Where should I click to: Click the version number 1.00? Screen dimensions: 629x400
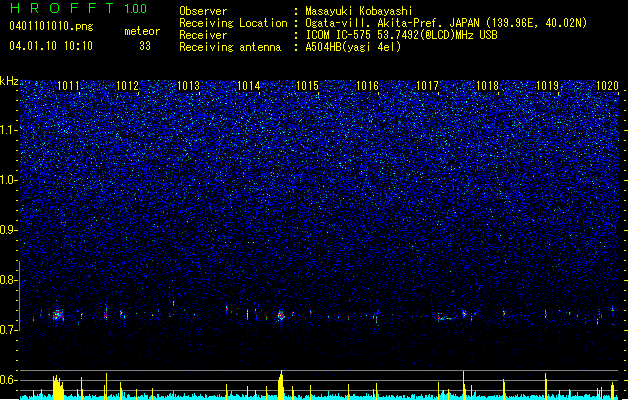coord(136,9)
